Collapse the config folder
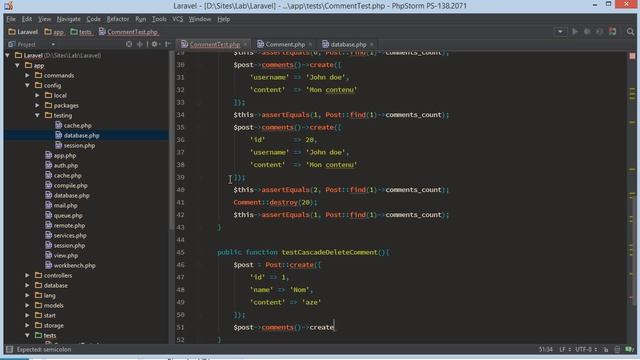Image resolution: width=640 pixels, height=360 pixels. 27,85
